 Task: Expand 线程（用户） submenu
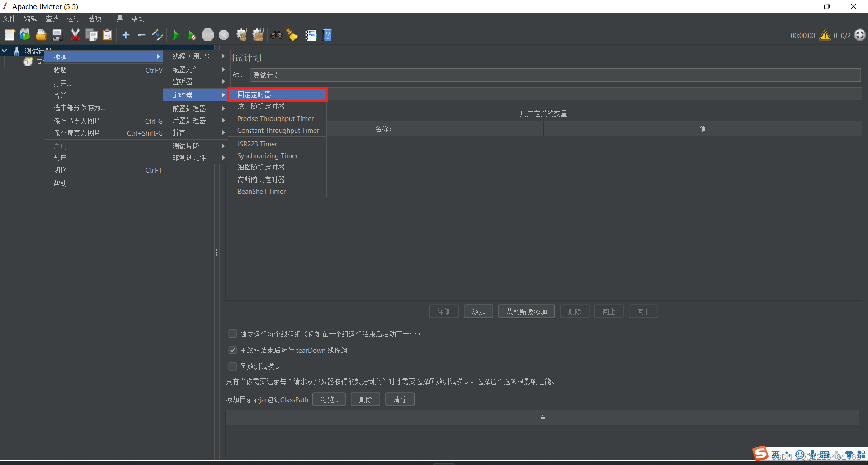[196, 56]
